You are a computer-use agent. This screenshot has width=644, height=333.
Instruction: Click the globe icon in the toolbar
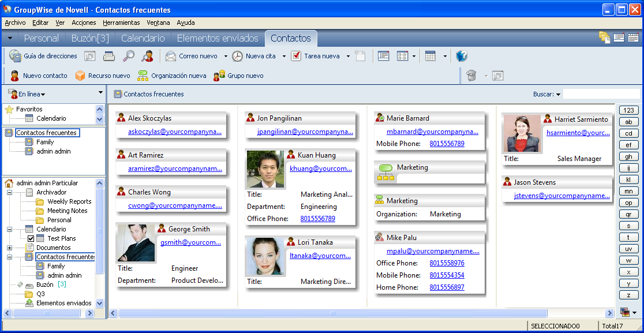(x=462, y=56)
